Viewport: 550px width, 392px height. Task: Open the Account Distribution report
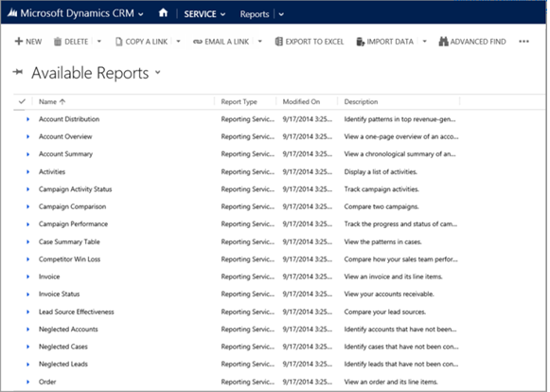[69, 119]
